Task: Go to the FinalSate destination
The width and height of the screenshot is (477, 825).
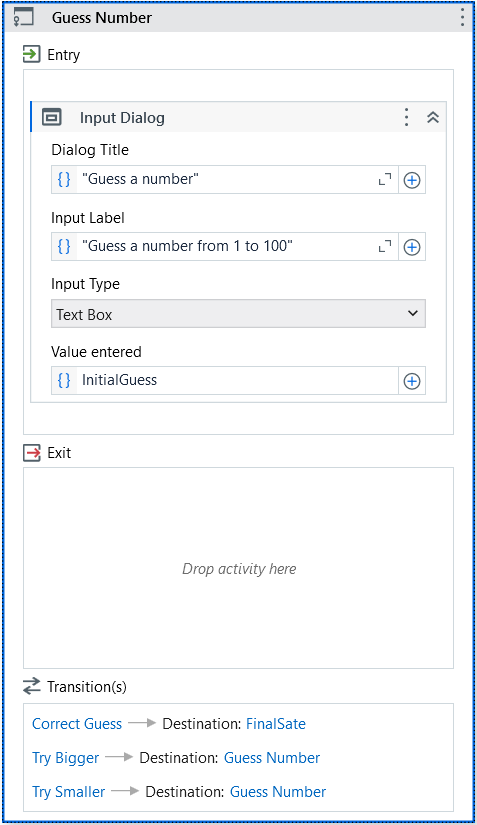Action: tap(276, 724)
